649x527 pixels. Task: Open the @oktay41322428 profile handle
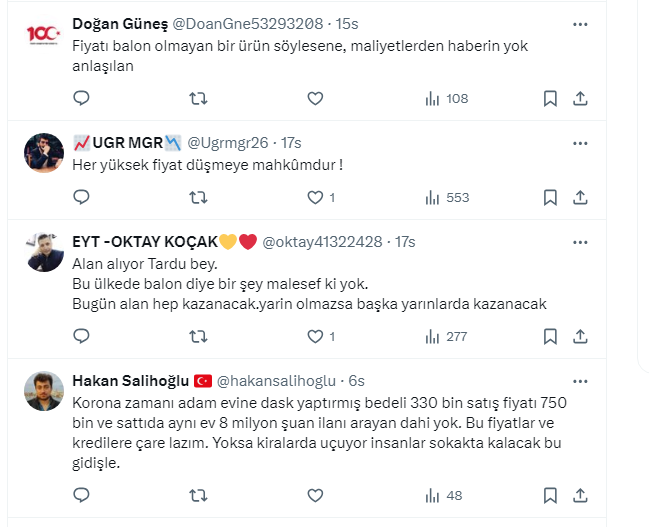coord(323,241)
